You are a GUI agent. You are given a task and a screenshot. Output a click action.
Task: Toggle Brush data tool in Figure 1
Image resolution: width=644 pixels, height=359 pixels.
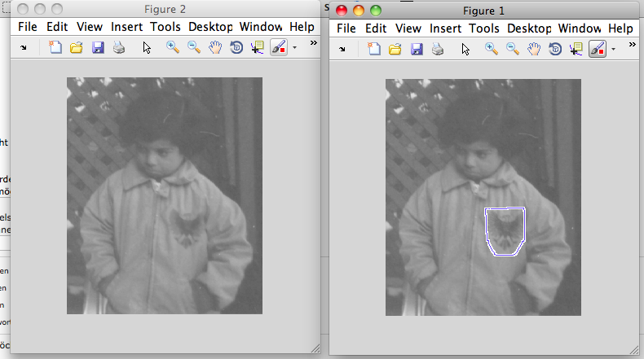pos(597,49)
